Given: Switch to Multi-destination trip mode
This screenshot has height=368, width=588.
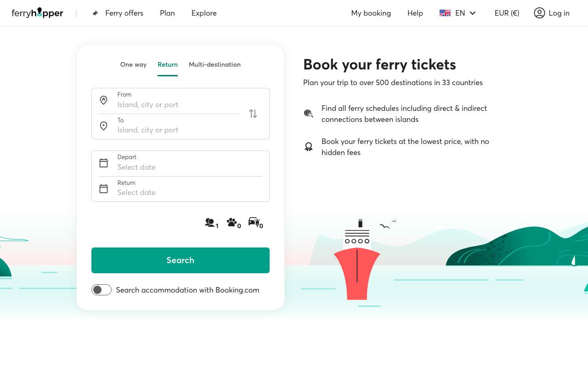Looking at the screenshot, I should (x=215, y=64).
